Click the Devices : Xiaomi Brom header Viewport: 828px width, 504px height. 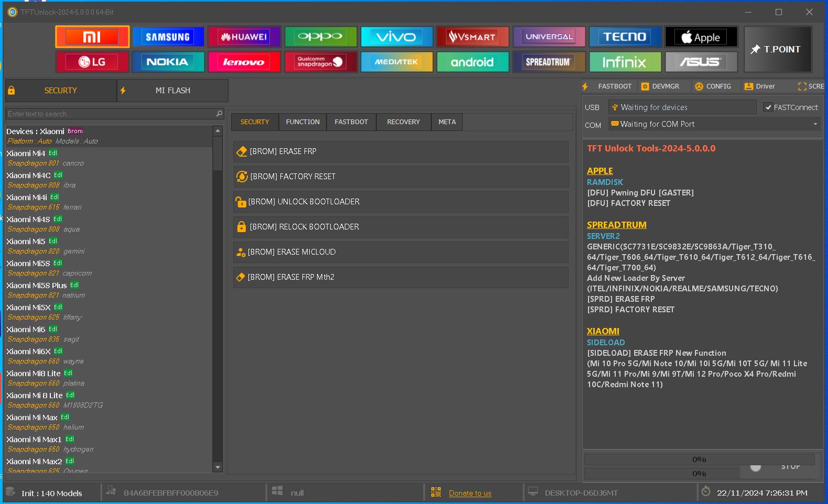[x=109, y=136]
